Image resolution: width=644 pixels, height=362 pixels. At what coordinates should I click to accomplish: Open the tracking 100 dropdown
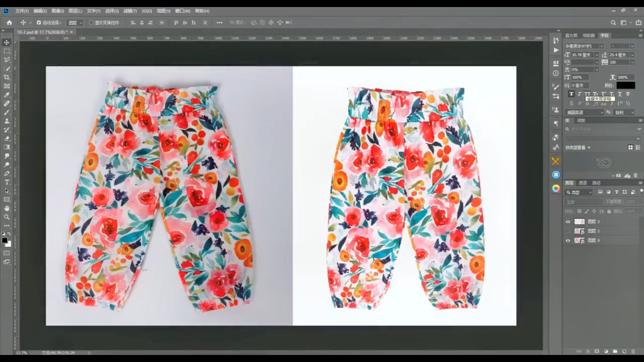pyautogui.click(x=632, y=62)
